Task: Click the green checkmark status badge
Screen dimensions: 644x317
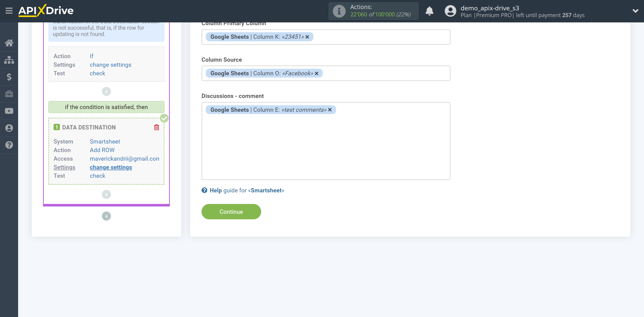Action: click(x=164, y=118)
